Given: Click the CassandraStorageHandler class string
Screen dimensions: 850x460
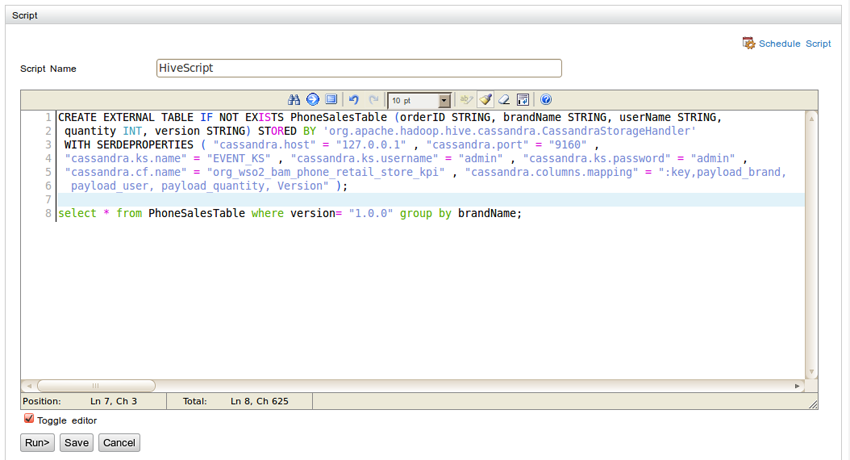Looking at the screenshot, I should click(510, 131).
